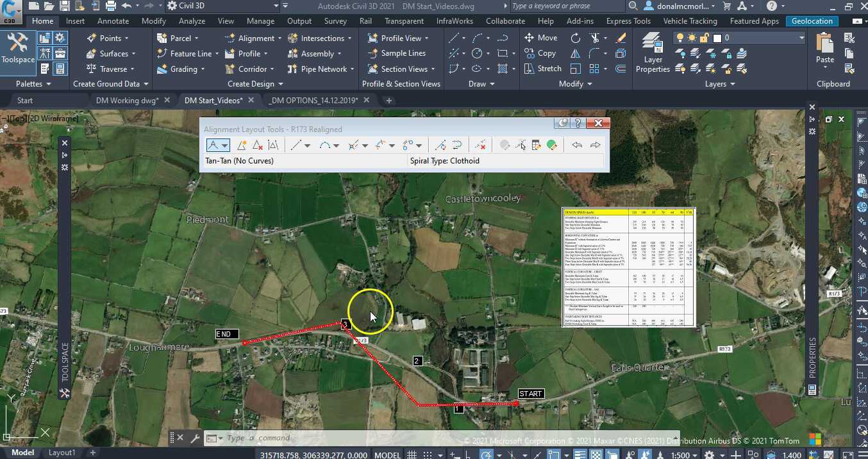Open the alignment Sub-entity Editor
This screenshot has height=459, width=868.
(537, 146)
